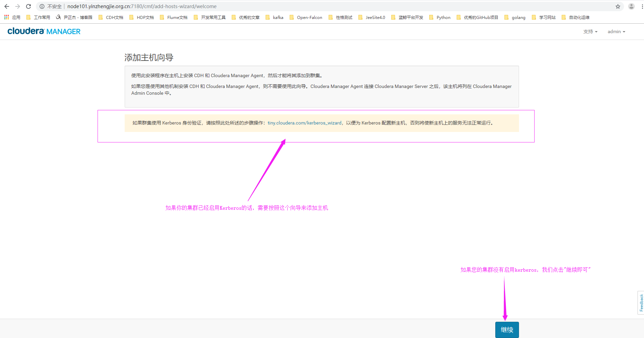Open the 工作常用 bookmark folder
644x338 pixels.
click(38, 17)
